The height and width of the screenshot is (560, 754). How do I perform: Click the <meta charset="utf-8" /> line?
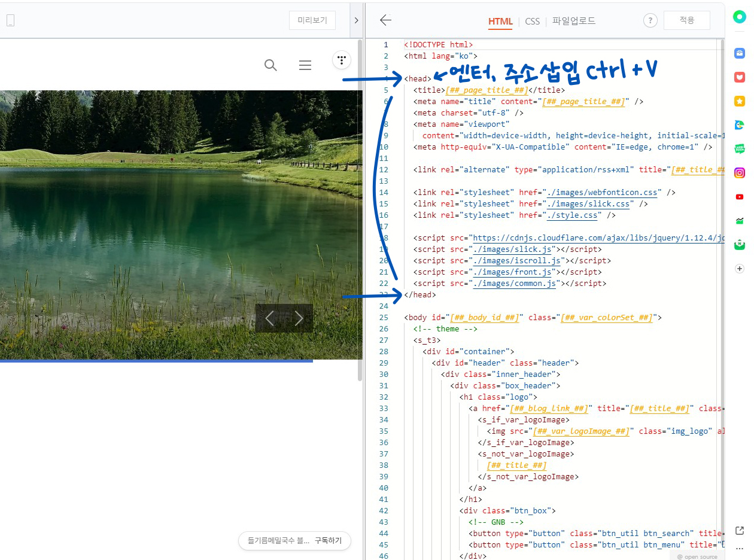469,113
